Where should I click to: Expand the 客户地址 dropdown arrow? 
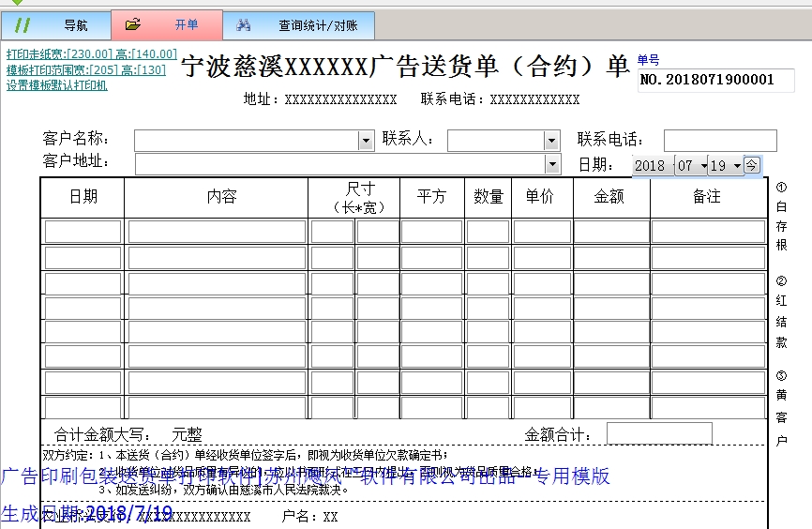click(x=552, y=165)
